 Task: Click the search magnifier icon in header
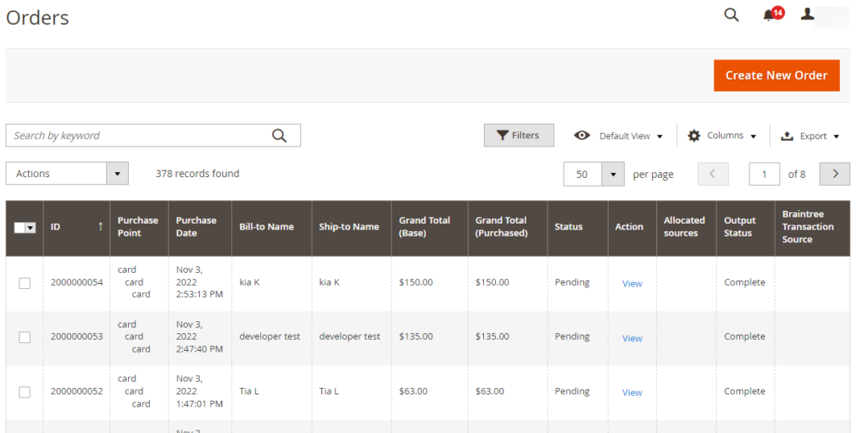point(731,14)
